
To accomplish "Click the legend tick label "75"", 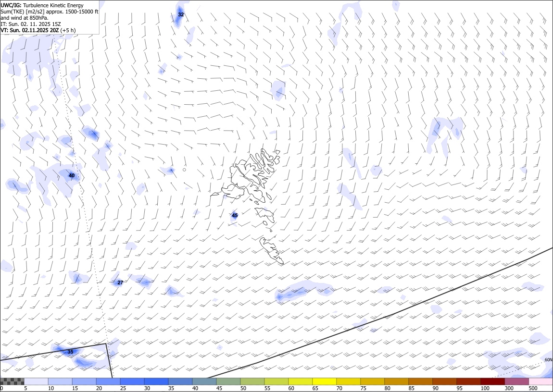I will coord(363,388).
